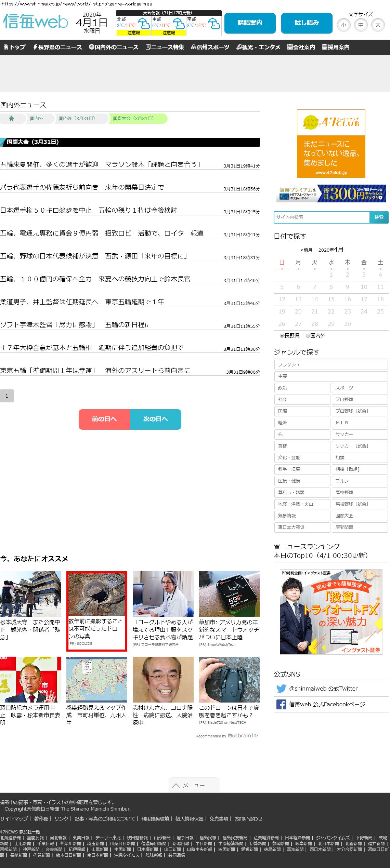Set the font size to medium (中)
This screenshot has width=390, height=868.
361,25
